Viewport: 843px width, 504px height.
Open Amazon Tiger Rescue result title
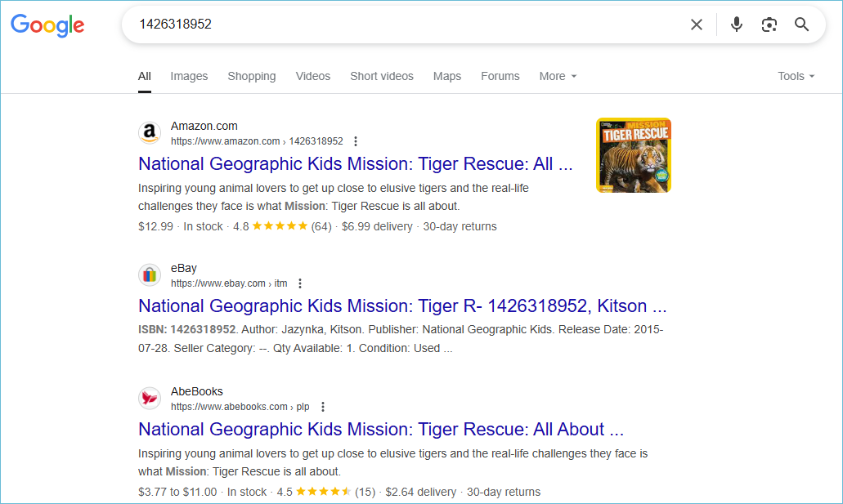[356, 164]
